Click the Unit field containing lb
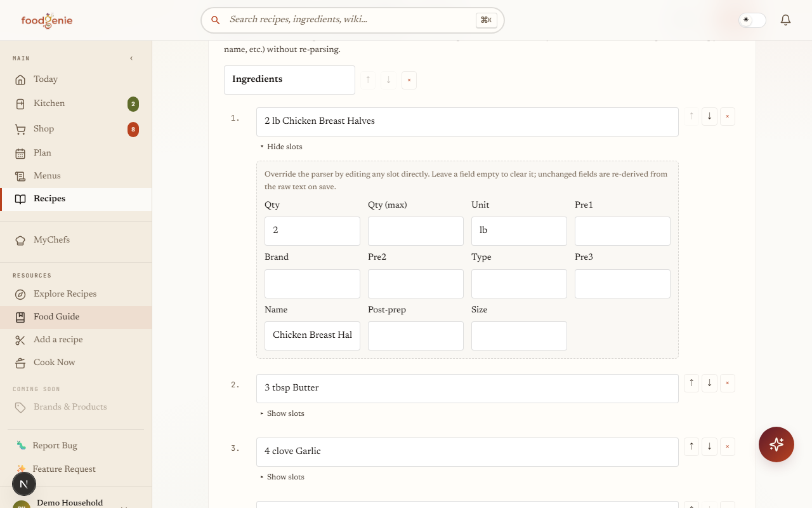This screenshot has height=508, width=812. point(519,231)
